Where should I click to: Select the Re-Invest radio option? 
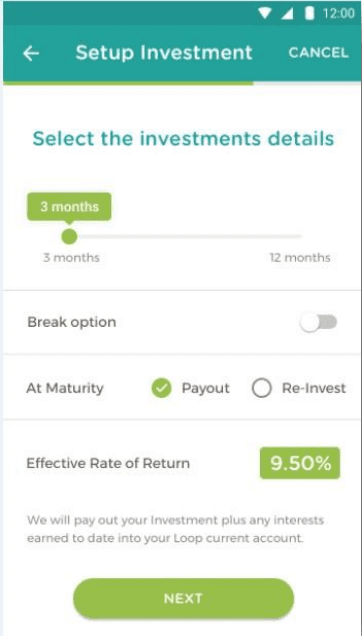[x=261, y=388]
